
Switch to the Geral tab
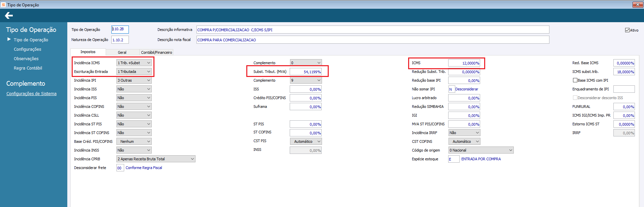click(x=122, y=52)
